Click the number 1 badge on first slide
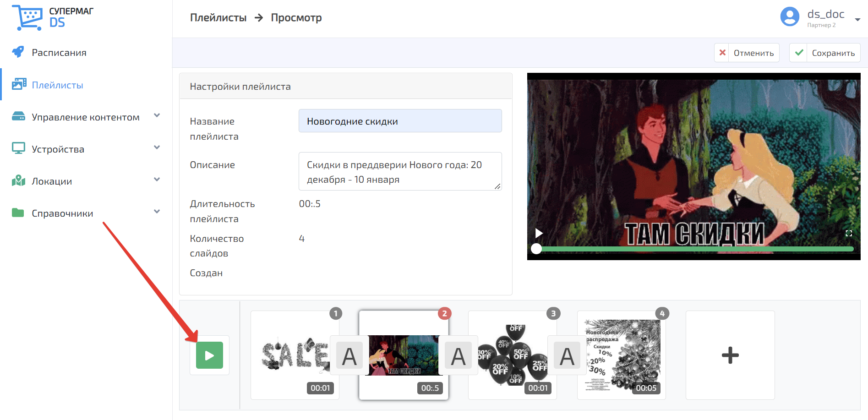Image resolution: width=868 pixels, height=420 pixels. [x=336, y=313]
